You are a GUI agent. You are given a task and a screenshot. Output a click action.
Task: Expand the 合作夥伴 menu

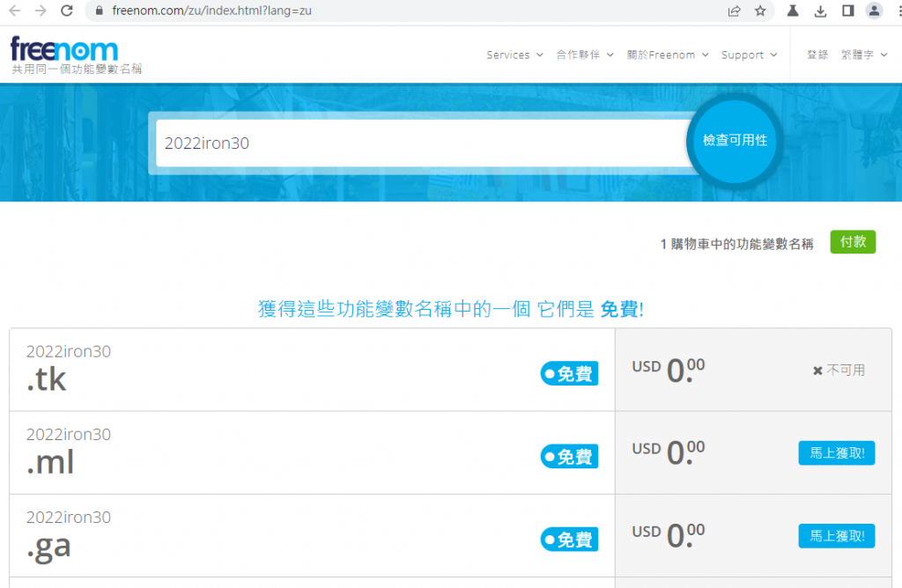click(585, 55)
